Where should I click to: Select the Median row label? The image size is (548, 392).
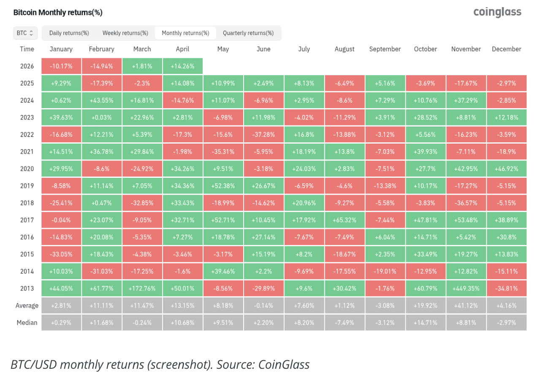click(x=27, y=323)
